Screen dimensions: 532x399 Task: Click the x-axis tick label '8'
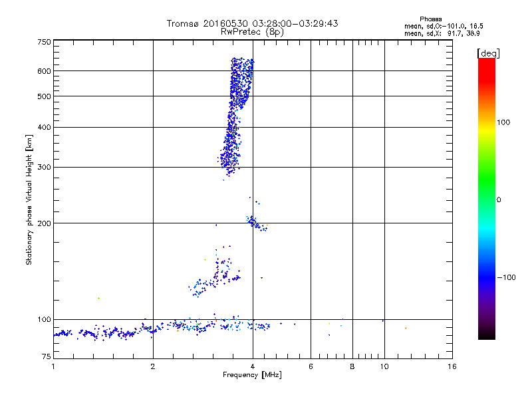click(352, 366)
